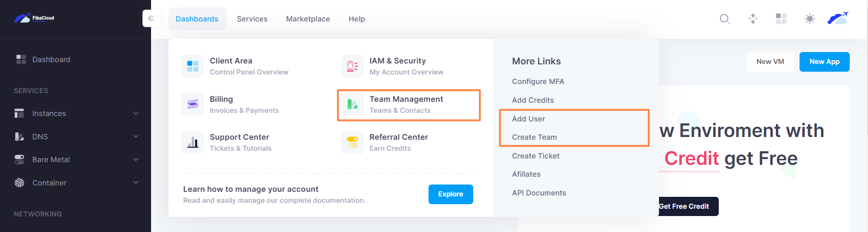Open Billing Invoices & Payments
Viewport: 868px width, 232px height.
(x=244, y=104)
